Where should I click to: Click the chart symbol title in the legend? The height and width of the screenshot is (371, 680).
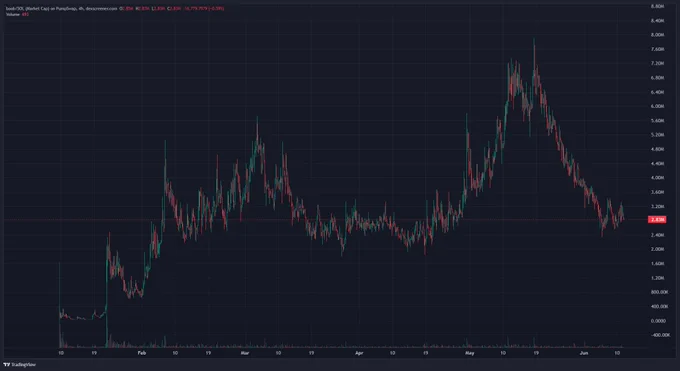pyautogui.click(x=61, y=8)
